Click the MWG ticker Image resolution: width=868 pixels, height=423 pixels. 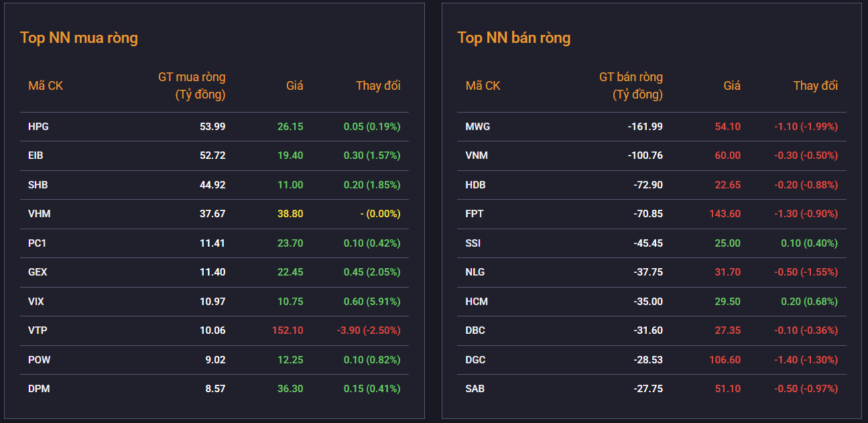click(x=478, y=126)
